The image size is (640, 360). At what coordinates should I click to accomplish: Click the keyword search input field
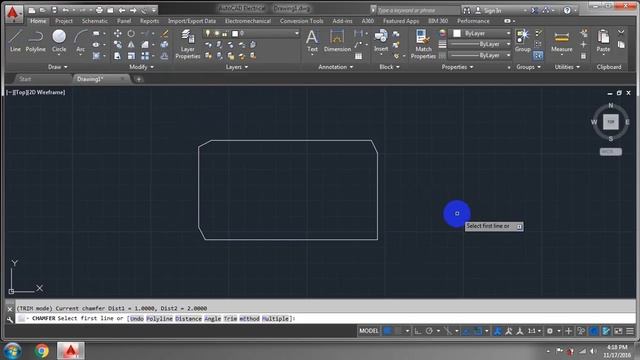point(418,10)
